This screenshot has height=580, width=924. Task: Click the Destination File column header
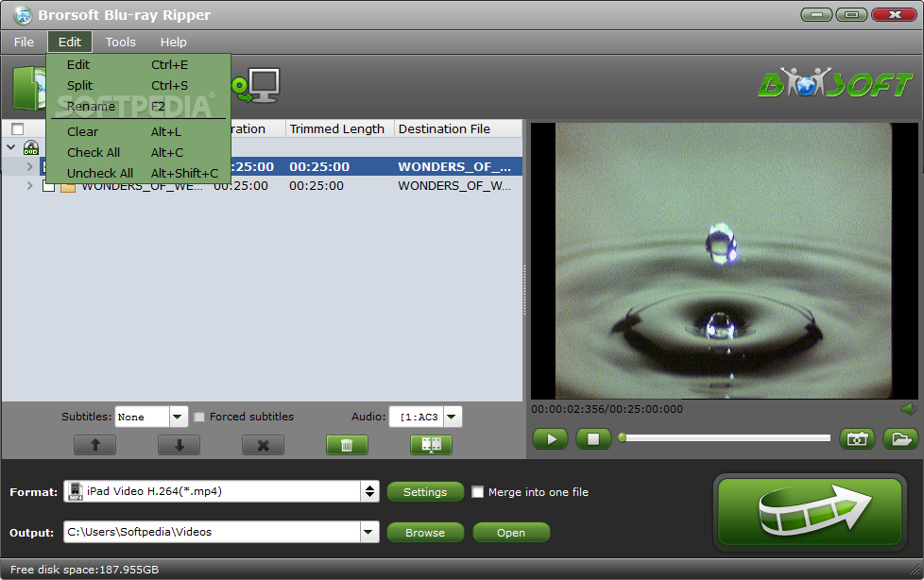point(458,129)
